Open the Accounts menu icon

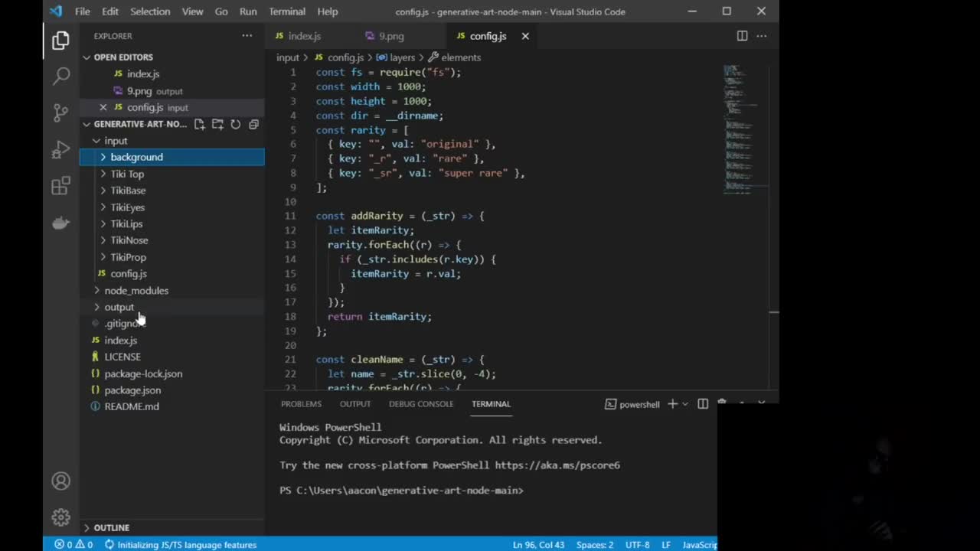tap(61, 481)
